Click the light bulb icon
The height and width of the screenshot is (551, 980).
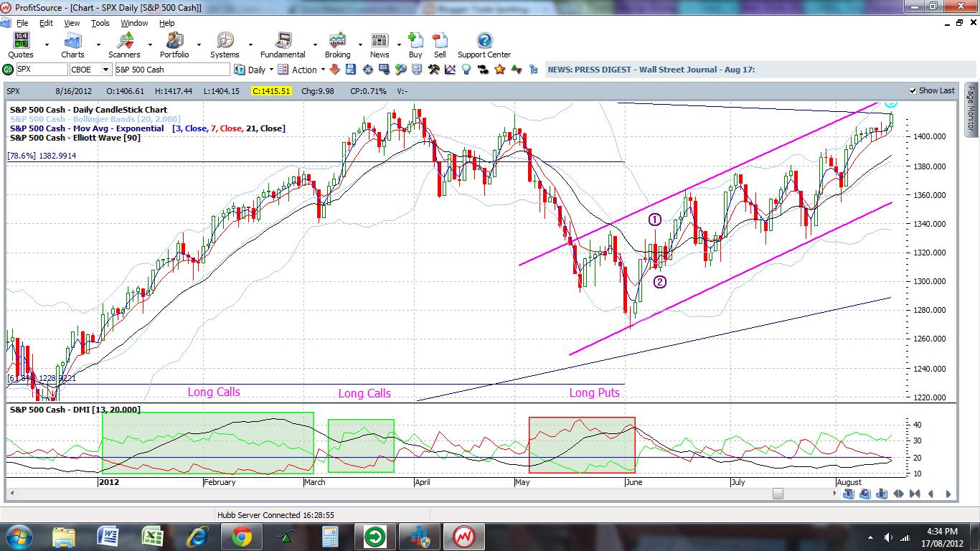pos(466,70)
